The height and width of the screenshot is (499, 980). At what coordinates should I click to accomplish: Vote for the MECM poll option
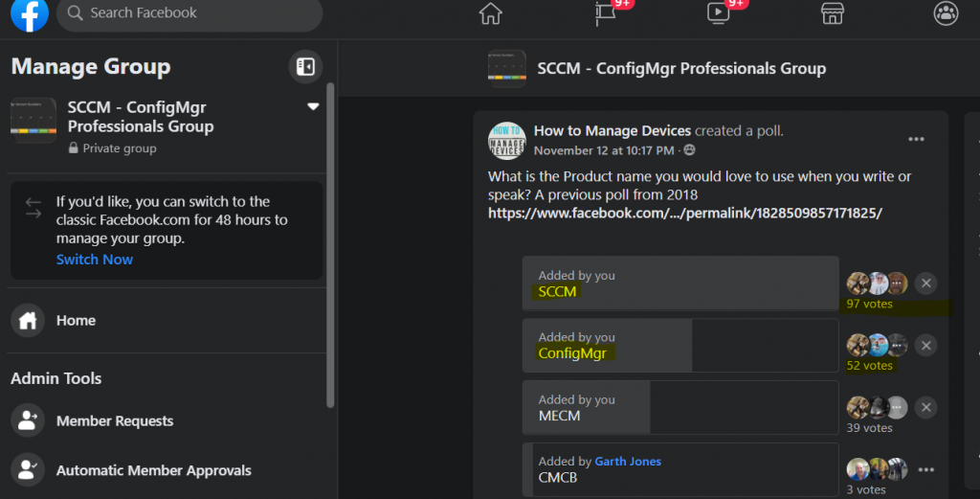tap(680, 408)
